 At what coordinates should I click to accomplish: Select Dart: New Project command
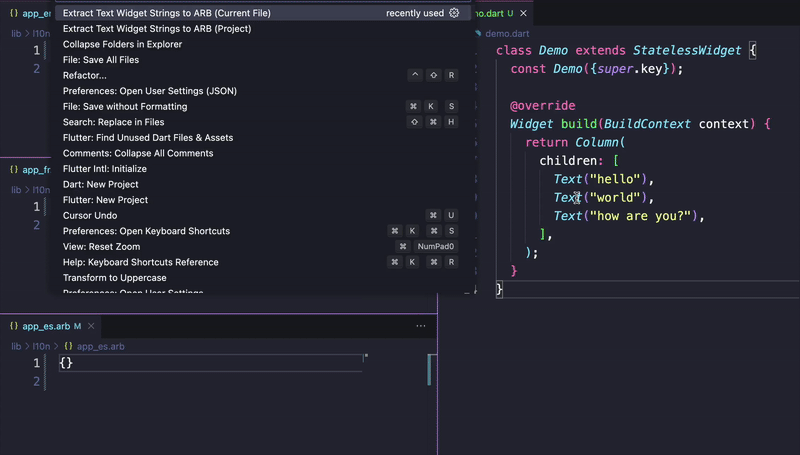pyautogui.click(x=101, y=184)
